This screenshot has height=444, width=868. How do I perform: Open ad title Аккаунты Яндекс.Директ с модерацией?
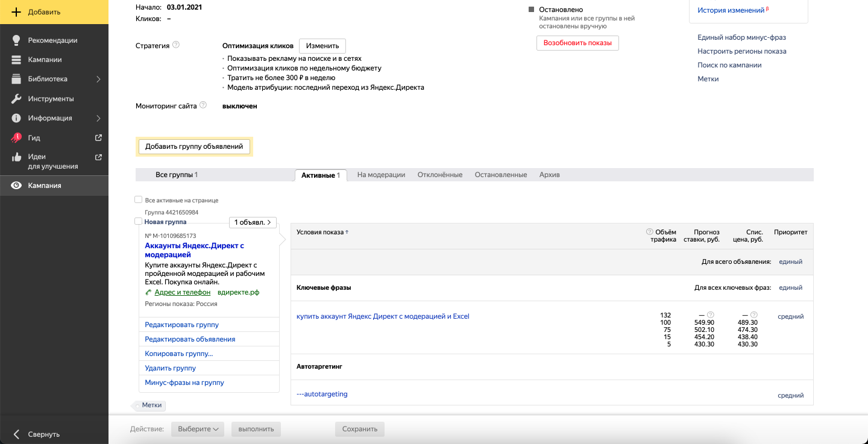194,250
